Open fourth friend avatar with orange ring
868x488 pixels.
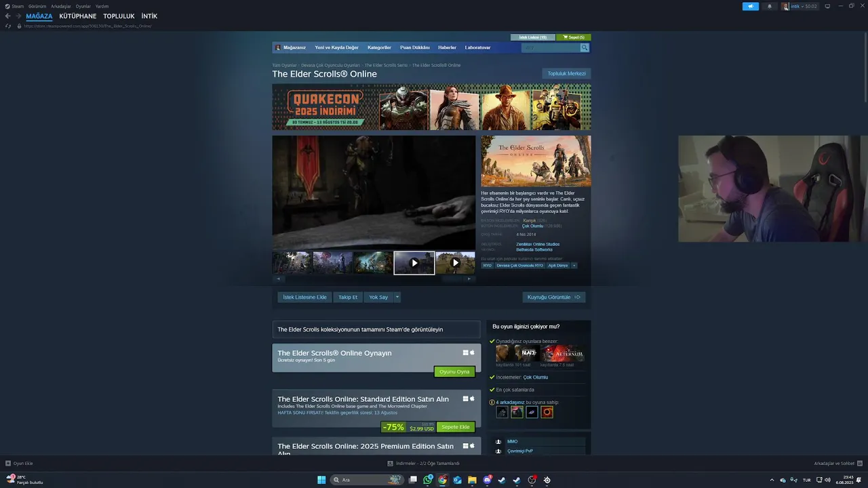[x=547, y=412]
